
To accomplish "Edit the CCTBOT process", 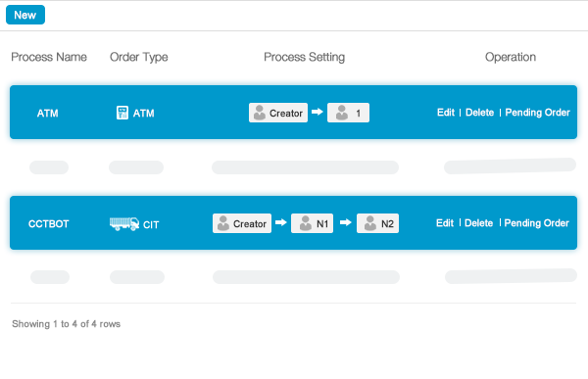I will click(445, 223).
